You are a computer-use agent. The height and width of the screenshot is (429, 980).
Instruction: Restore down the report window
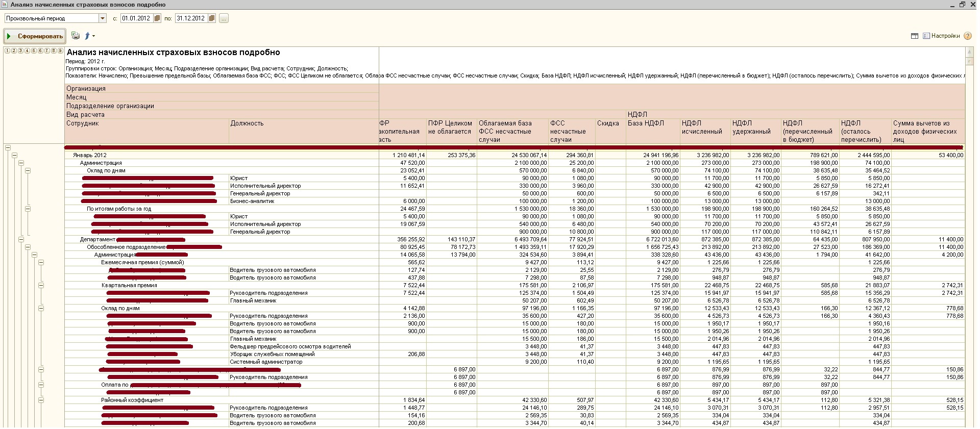point(962,5)
